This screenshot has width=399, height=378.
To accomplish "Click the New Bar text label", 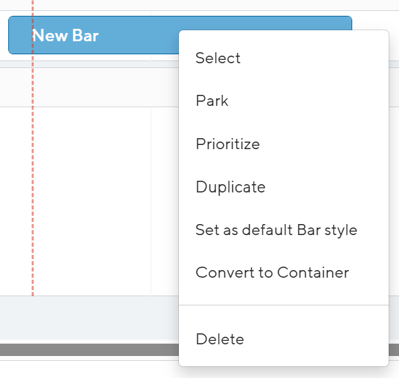I will [66, 35].
